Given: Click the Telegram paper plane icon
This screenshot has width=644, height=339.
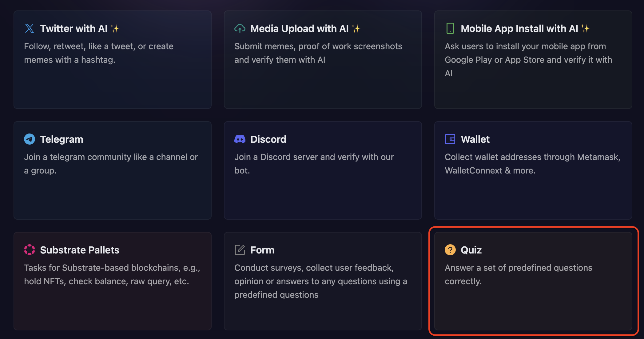Looking at the screenshot, I should [30, 139].
